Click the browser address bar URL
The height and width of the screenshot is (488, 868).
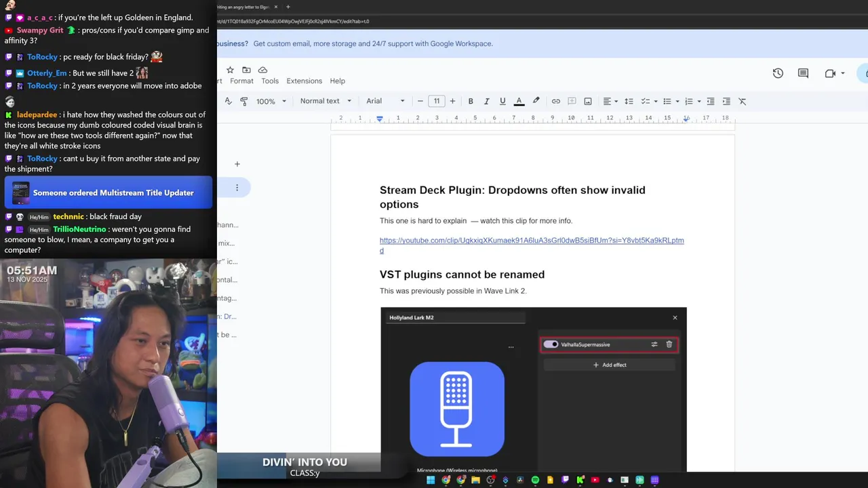pos(293,21)
